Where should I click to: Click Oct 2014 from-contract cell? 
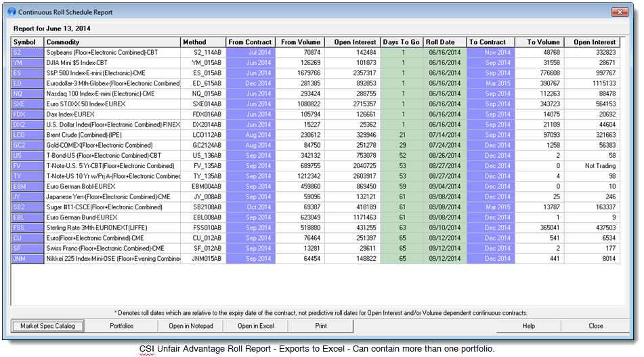251,207
